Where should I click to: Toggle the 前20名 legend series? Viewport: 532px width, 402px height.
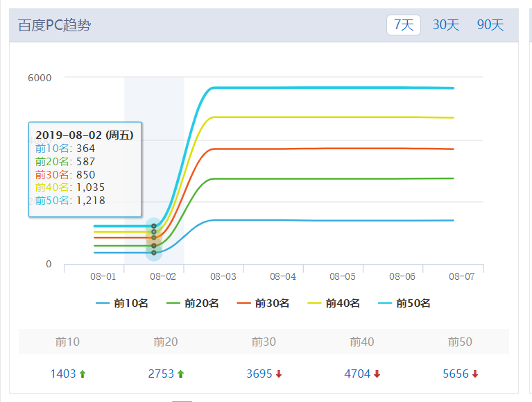[x=193, y=303]
